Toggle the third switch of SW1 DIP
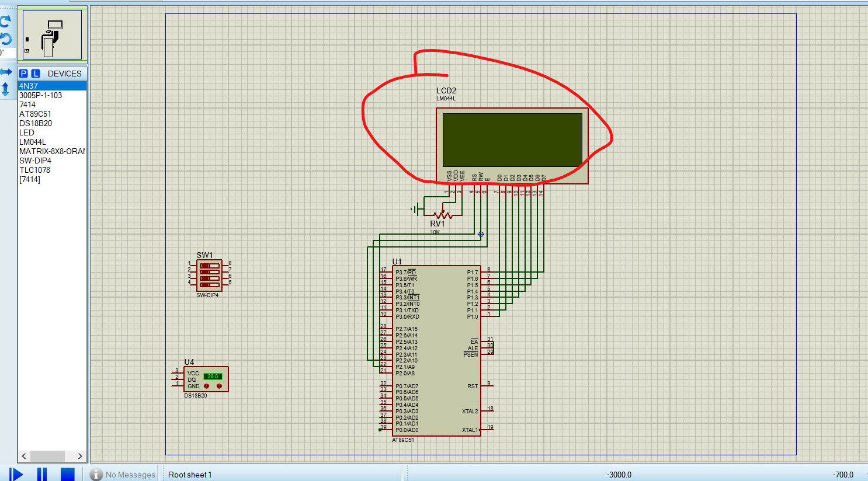 pyautogui.click(x=209, y=278)
